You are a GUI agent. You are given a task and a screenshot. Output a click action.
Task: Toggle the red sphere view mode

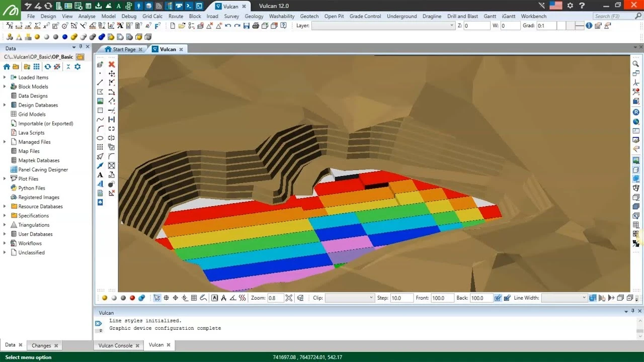[132, 298]
